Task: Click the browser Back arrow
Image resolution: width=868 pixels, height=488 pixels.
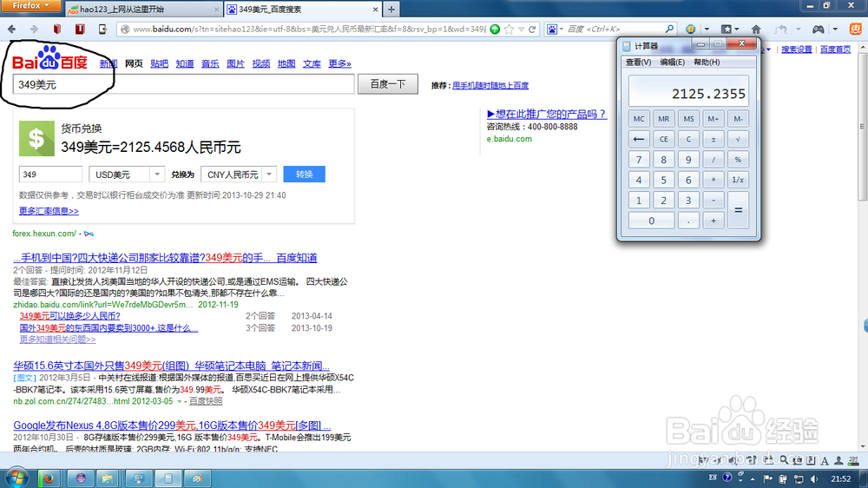Action: point(11,29)
